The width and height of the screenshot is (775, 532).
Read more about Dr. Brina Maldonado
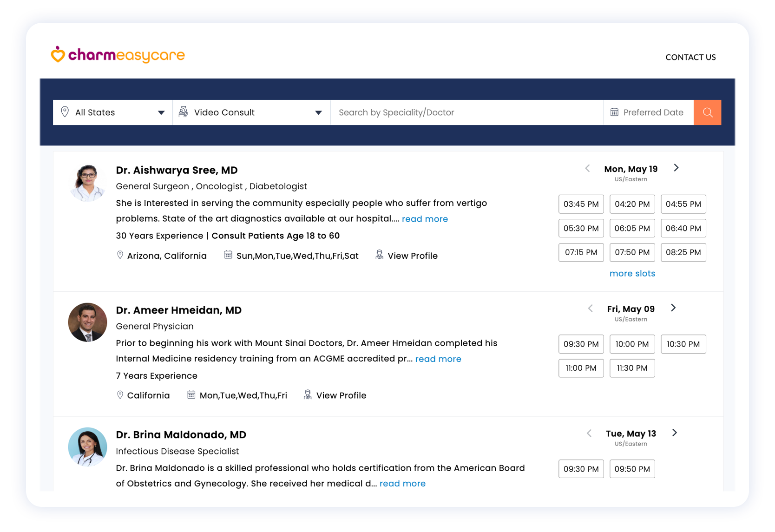pyautogui.click(x=402, y=483)
